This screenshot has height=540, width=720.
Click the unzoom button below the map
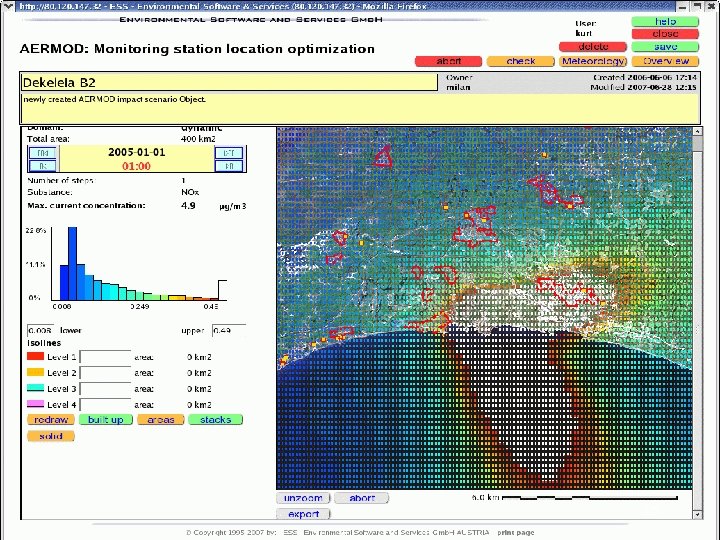[303, 498]
